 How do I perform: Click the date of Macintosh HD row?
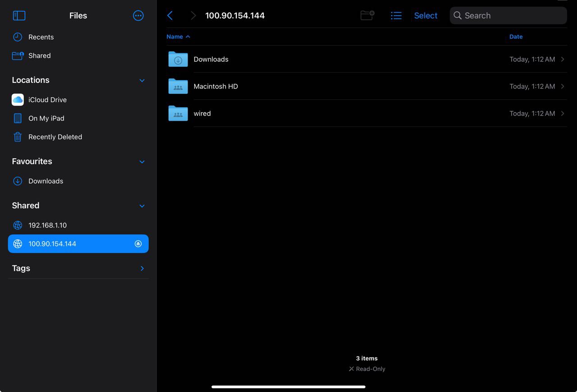pos(532,87)
